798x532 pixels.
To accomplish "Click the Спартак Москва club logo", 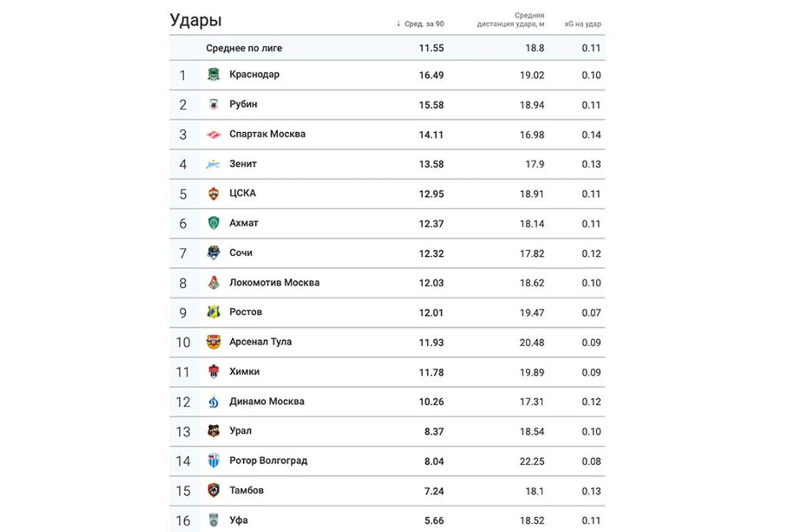I will (x=214, y=134).
